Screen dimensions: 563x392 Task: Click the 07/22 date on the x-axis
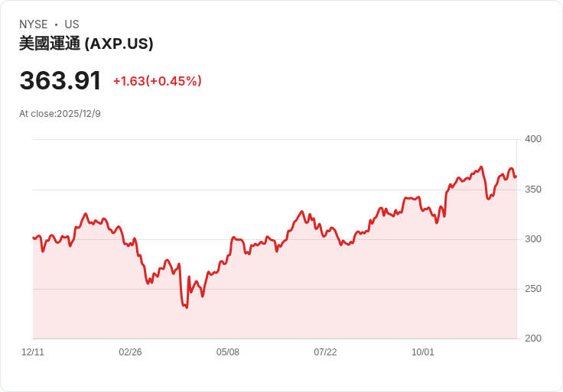325,352
